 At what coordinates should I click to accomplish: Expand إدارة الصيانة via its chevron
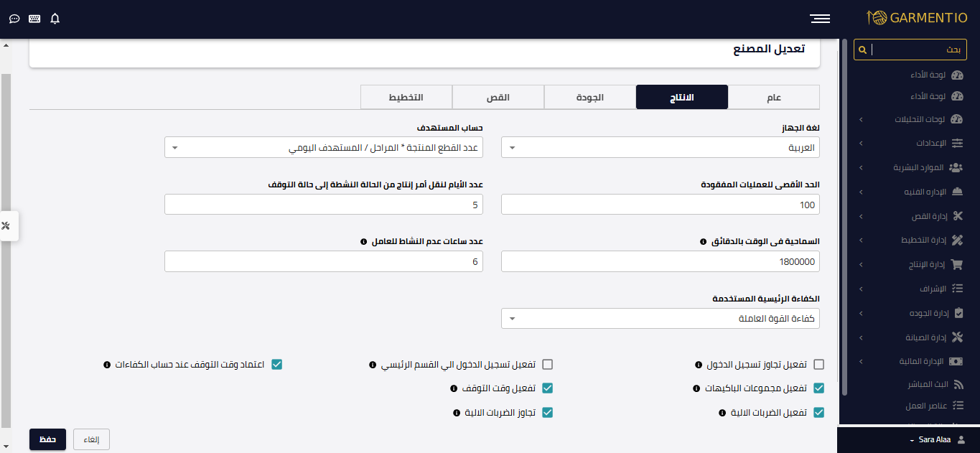pos(861,337)
